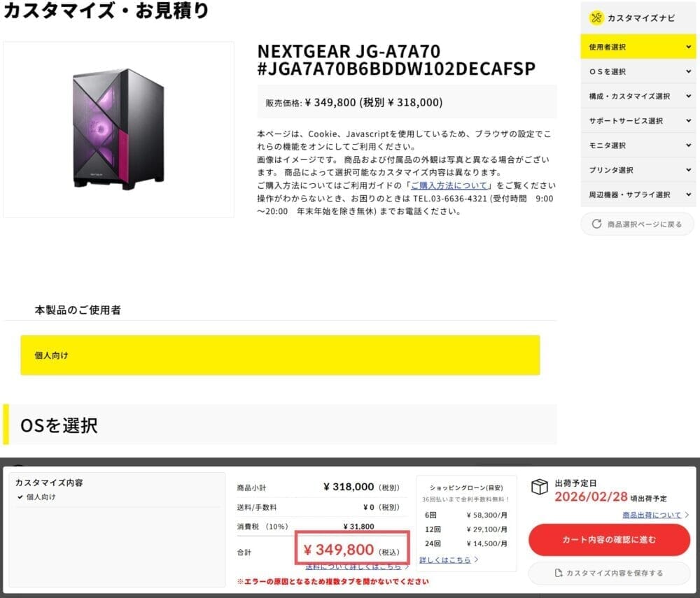
Task: Click the カスタマイズナビ wrench tools icon
Action: (x=596, y=18)
